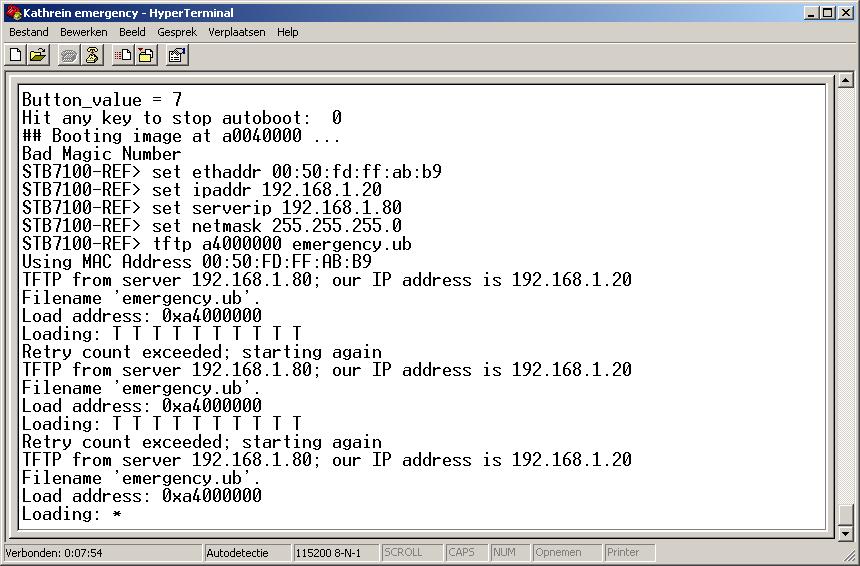Click the HyperTerminal title bar app icon

(13, 13)
